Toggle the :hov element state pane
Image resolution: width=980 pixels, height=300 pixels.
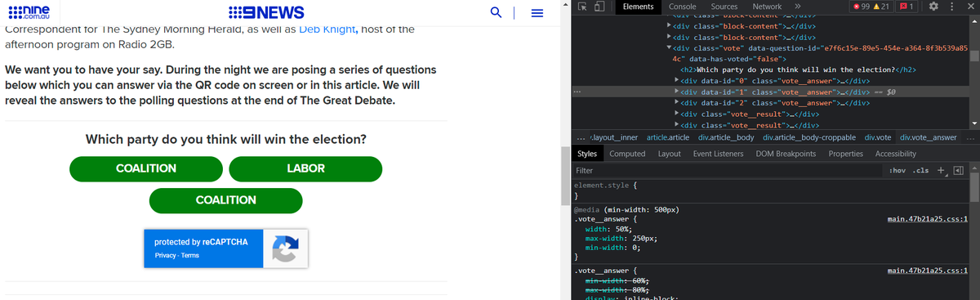[897, 171]
